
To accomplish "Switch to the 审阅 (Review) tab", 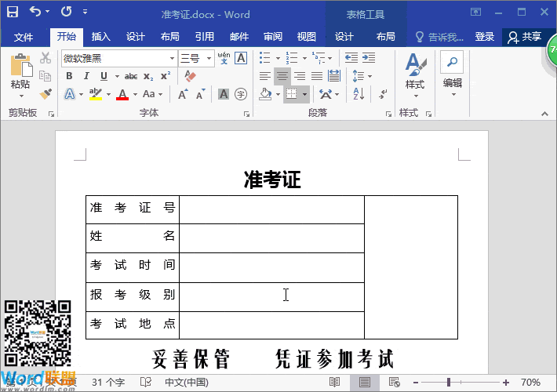I will tap(272, 37).
